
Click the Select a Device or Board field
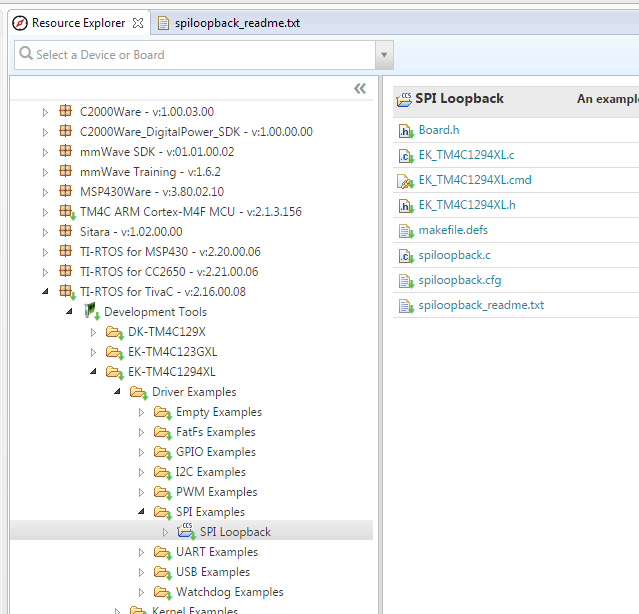195,55
